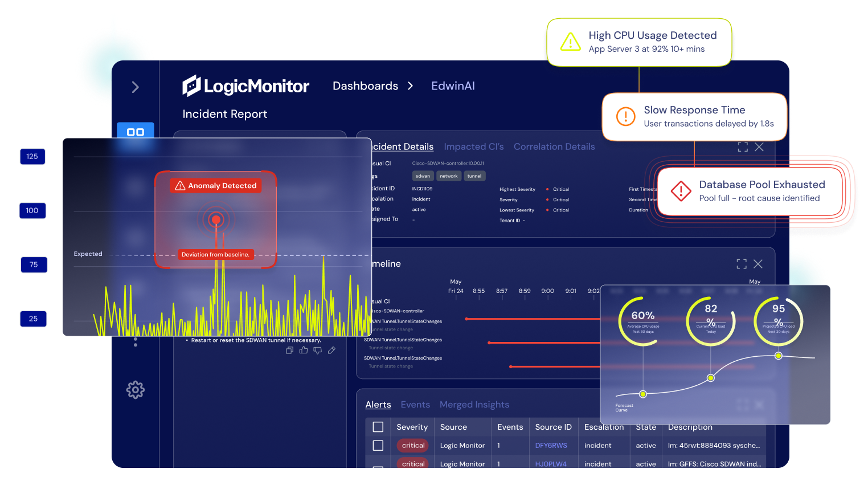
Task: Click the State column header
Action: click(x=646, y=427)
